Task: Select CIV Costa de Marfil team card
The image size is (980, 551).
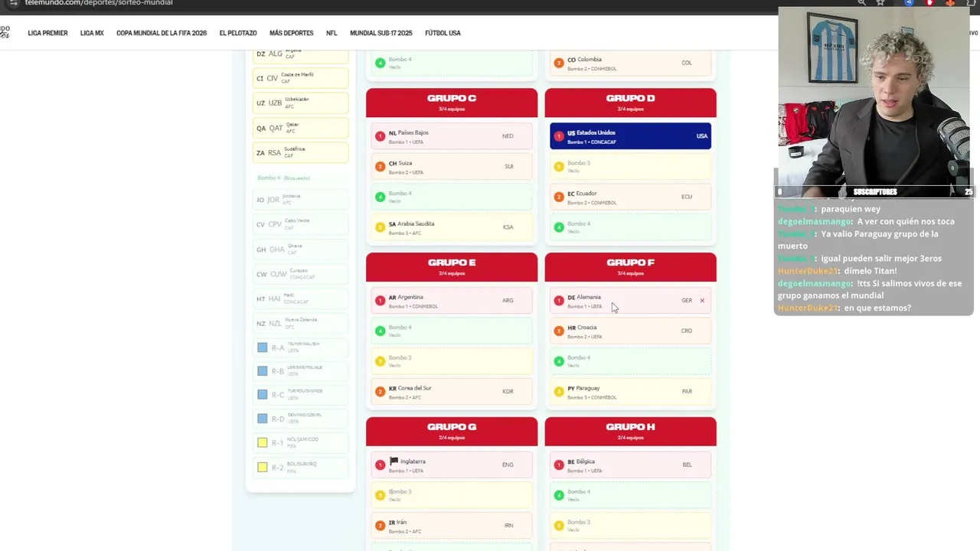Action: [301, 77]
